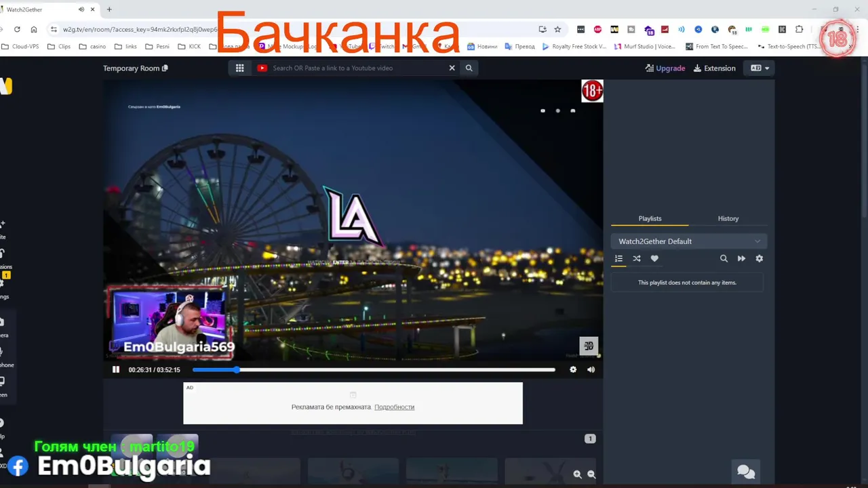Open the Invite sidebar button
The image size is (868, 488).
pyautogui.click(x=3, y=229)
